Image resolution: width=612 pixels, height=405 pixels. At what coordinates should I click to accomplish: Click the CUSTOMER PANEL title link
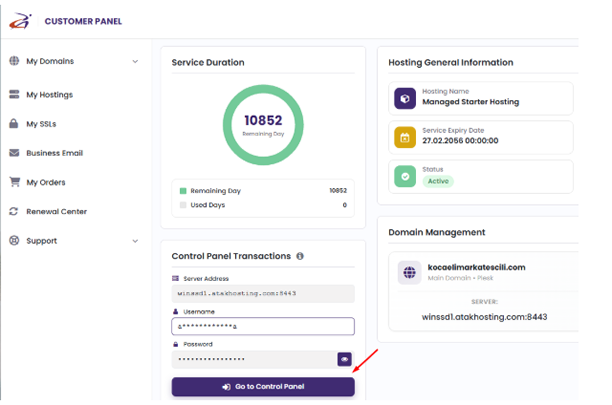pos(83,21)
